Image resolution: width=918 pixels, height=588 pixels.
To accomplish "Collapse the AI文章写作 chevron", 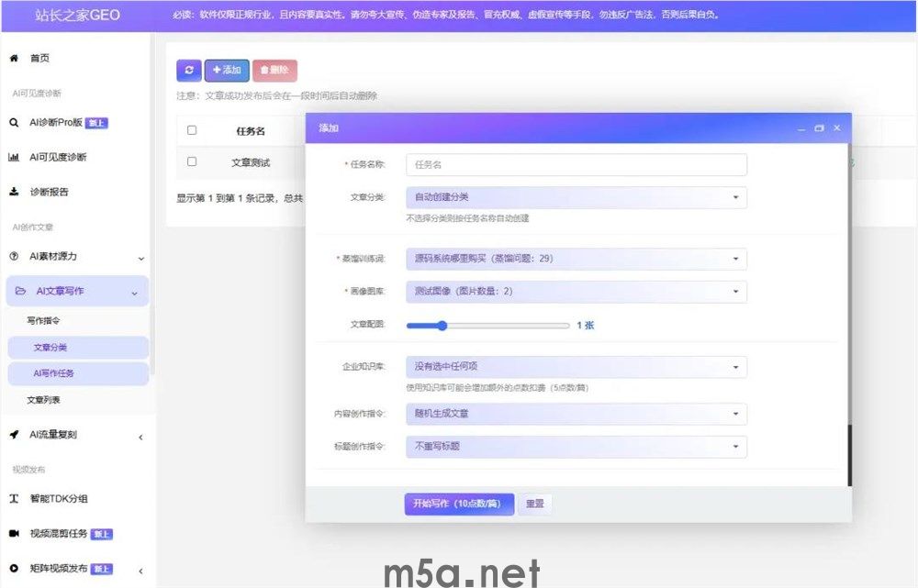I will click(134, 294).
